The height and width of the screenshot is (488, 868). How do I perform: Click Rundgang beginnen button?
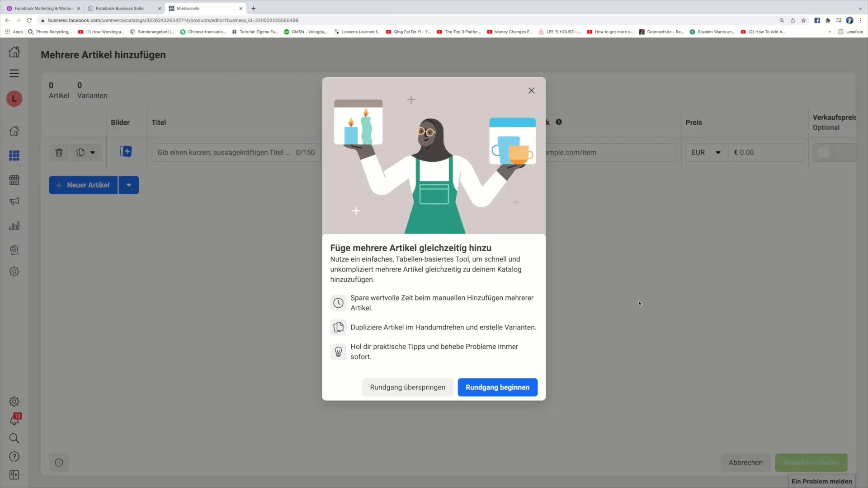pos(497,387)
